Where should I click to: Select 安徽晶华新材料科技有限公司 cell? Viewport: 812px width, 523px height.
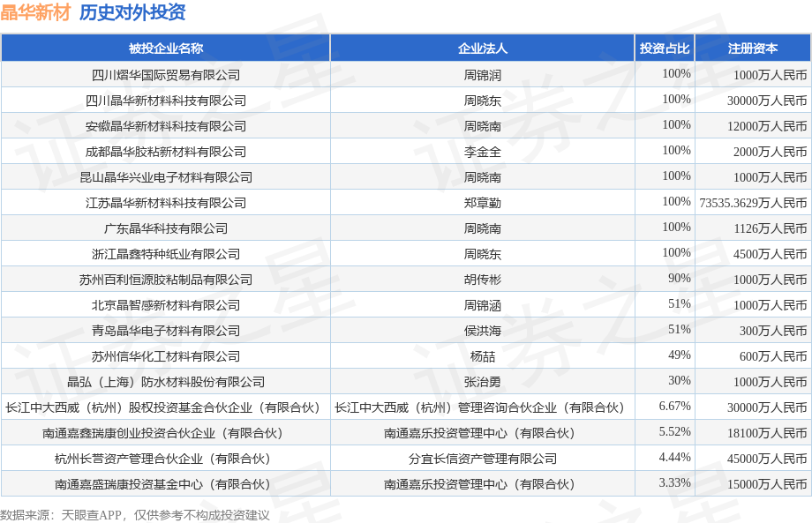166,126
